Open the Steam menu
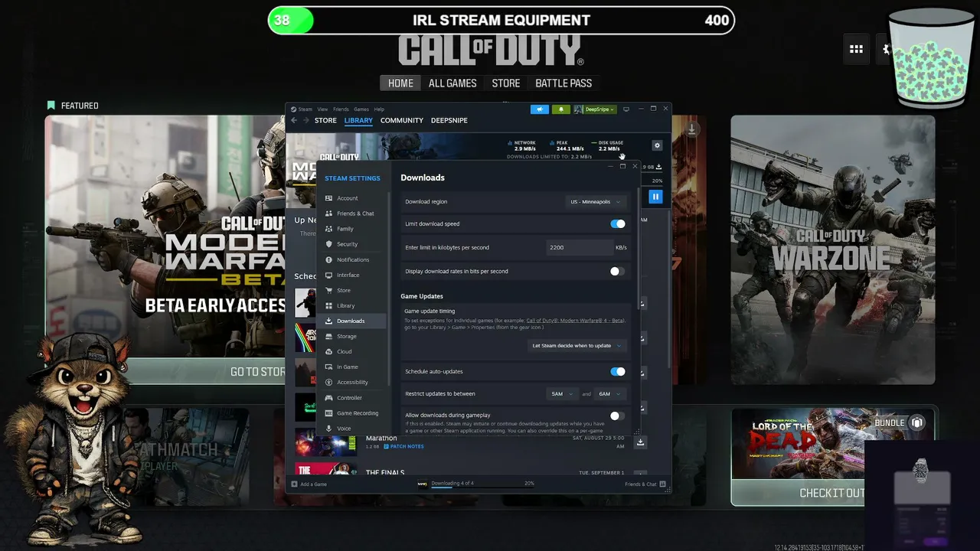Screen dimensions: 980x551 click(305, 109)
